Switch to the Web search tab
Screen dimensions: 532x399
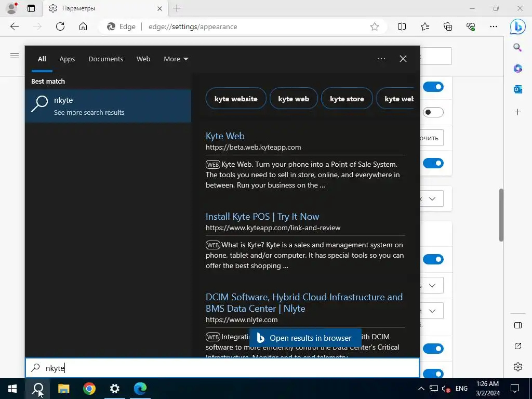point(143,59)
